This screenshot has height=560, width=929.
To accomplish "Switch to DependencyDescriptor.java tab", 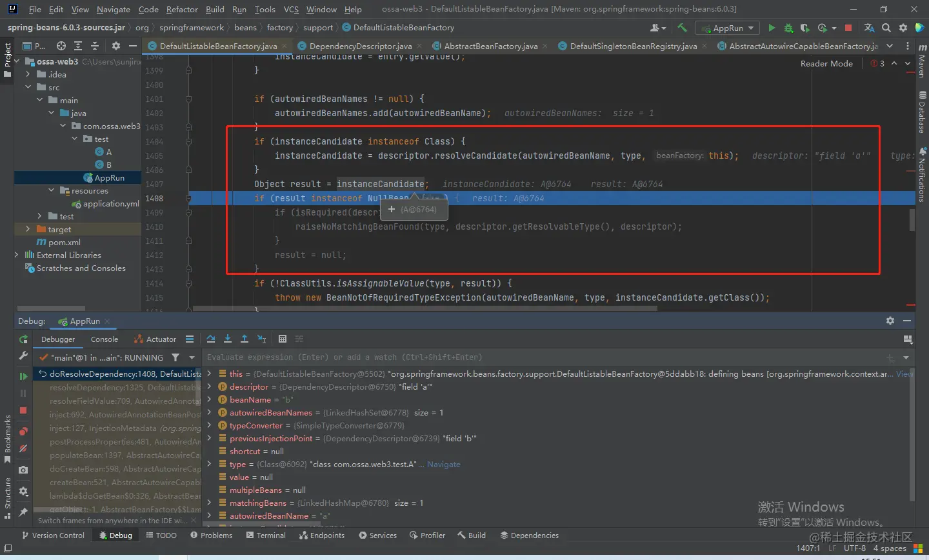I will coord(361,46).
